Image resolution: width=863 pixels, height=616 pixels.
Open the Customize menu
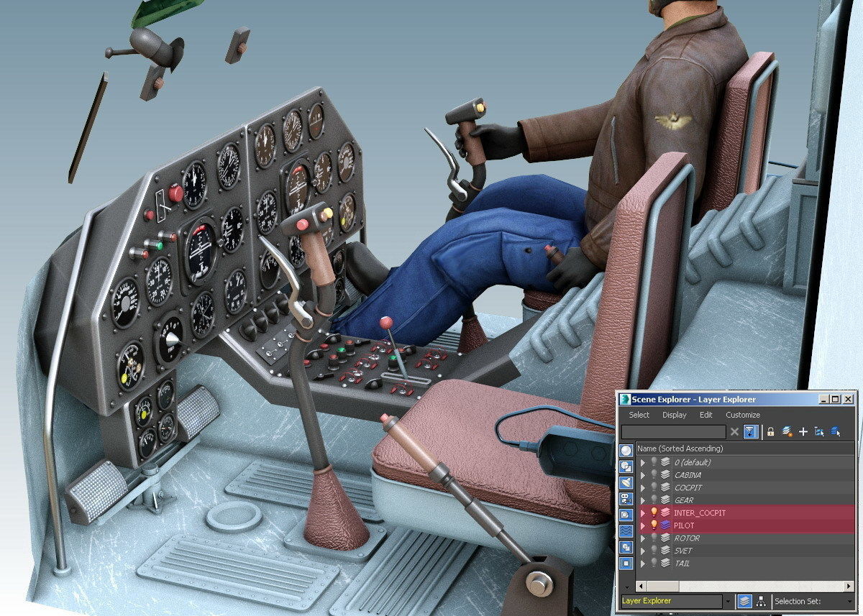coord(743,415)
